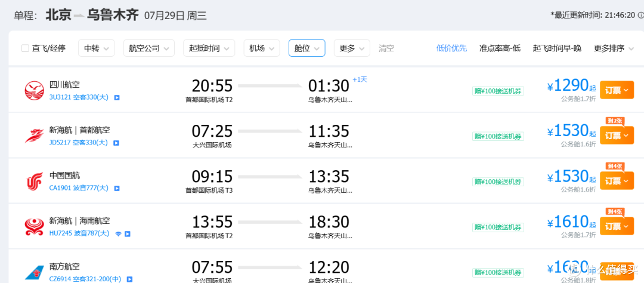Viewport: 644px width, 283px height.
Task: Click the 中国国航 airline name
Action: click(x=64, y=175)
